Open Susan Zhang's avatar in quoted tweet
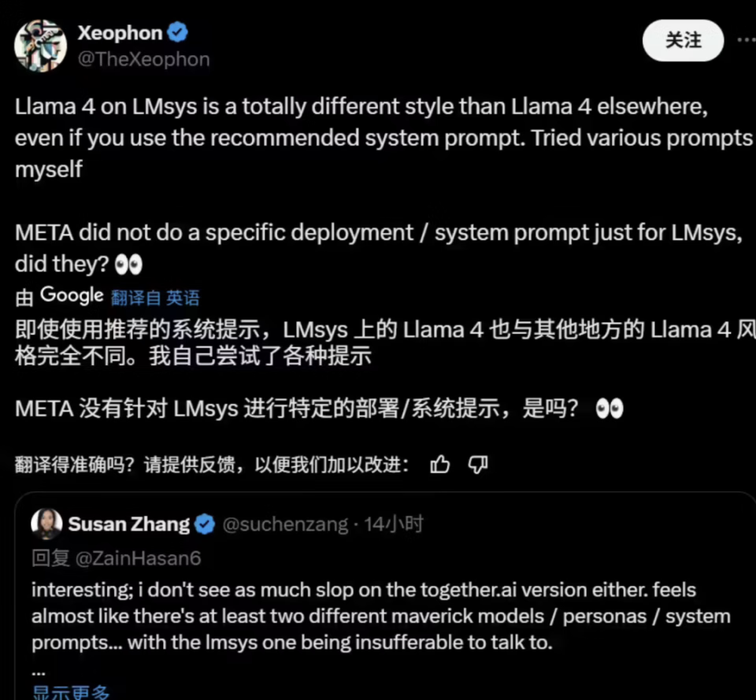 point(46,524)
